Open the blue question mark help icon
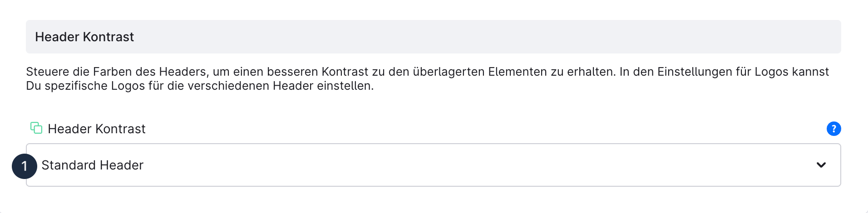Image resolution: width=868 pixels, height=213 pixels. 833,129
